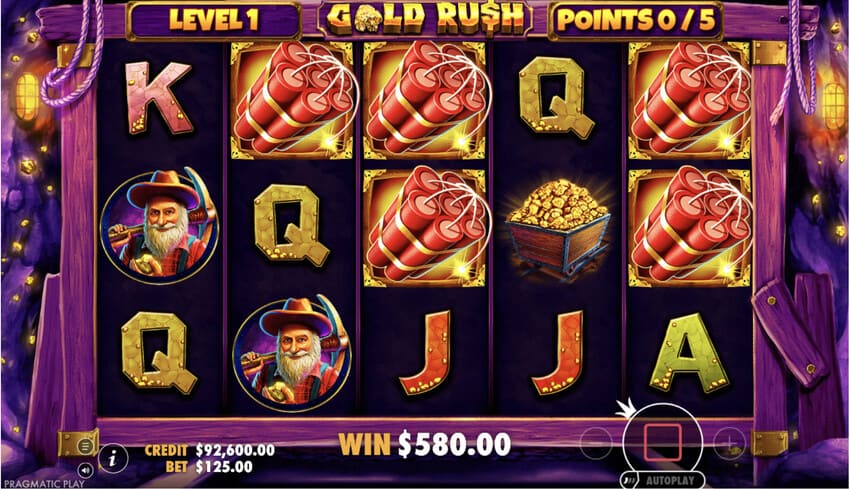Mute game sound with speaker icon
Viewport: 850px width, 489px height.
point(85,469)
